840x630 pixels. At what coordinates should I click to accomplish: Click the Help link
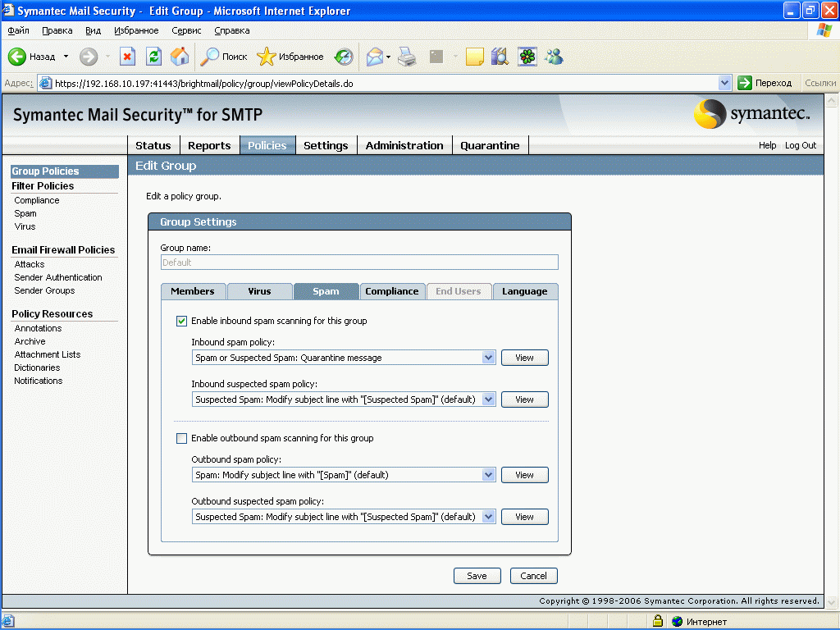767,145
